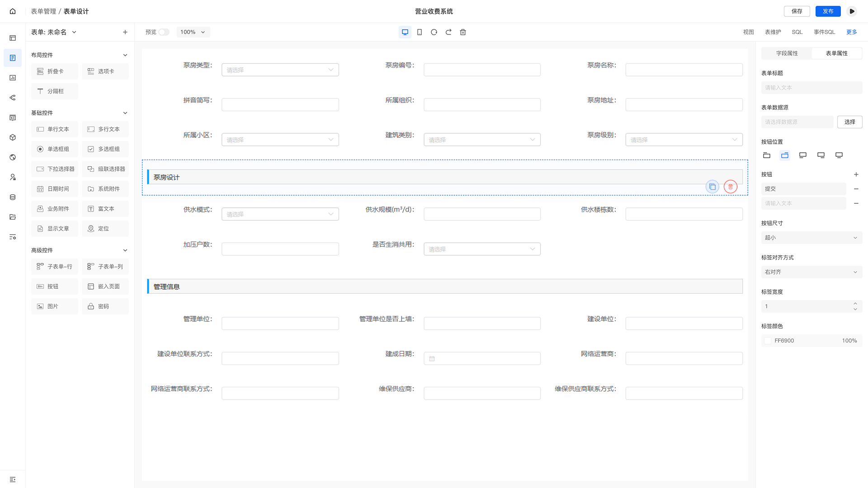This screenshot has height=488, width=868.
Task: Click the undo icon in toolbar
Action: pyautogui.click(x=434, y=32)
